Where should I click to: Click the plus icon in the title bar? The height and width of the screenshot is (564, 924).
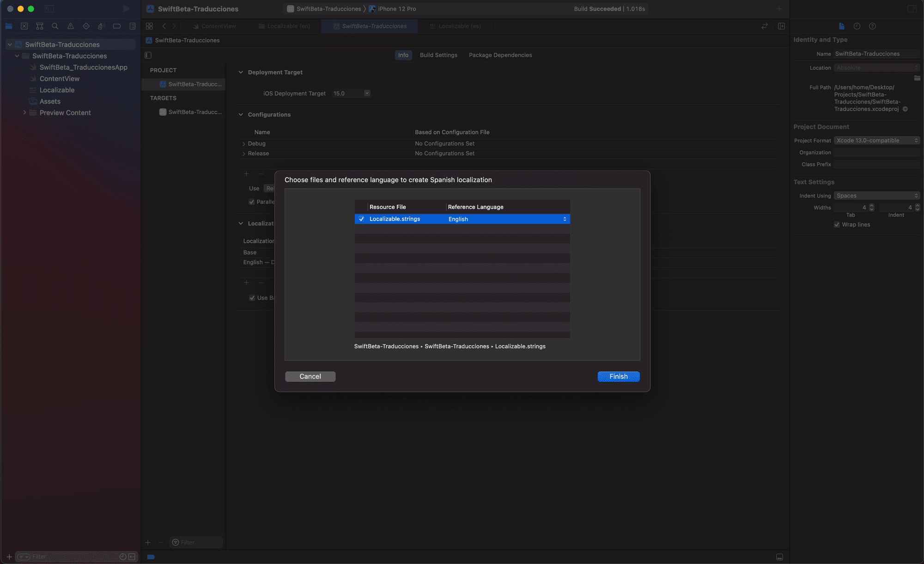coord(779,9)
